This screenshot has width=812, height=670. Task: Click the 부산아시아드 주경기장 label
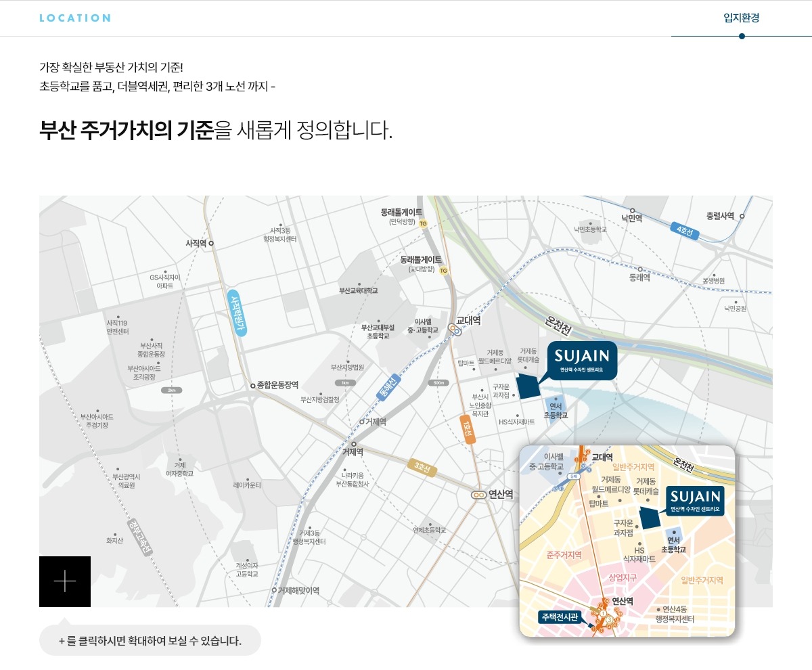(x=97, y=421)
